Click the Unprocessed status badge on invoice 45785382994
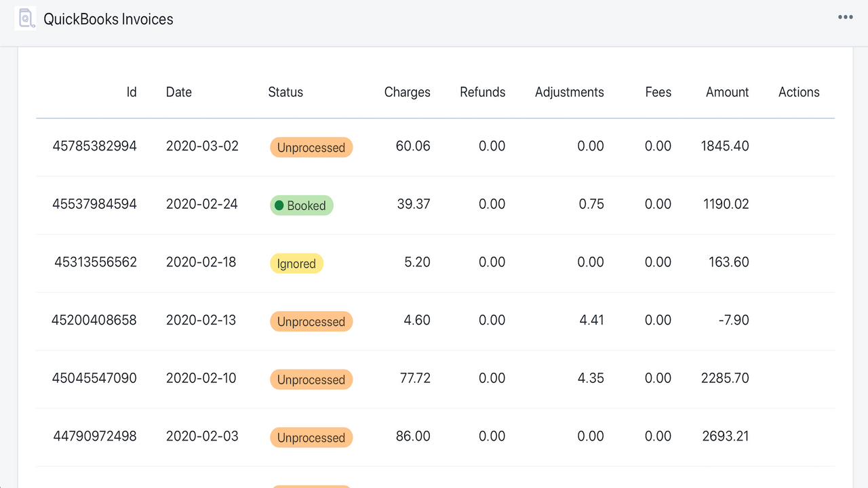 (x=311, y=147)
